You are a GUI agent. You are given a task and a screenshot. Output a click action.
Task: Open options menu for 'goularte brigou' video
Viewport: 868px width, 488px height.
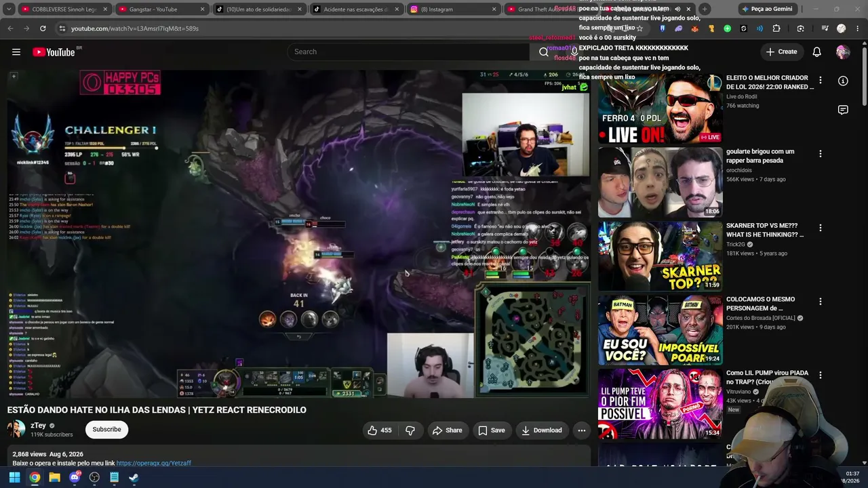pyautogui.click(x=821, y=154)
